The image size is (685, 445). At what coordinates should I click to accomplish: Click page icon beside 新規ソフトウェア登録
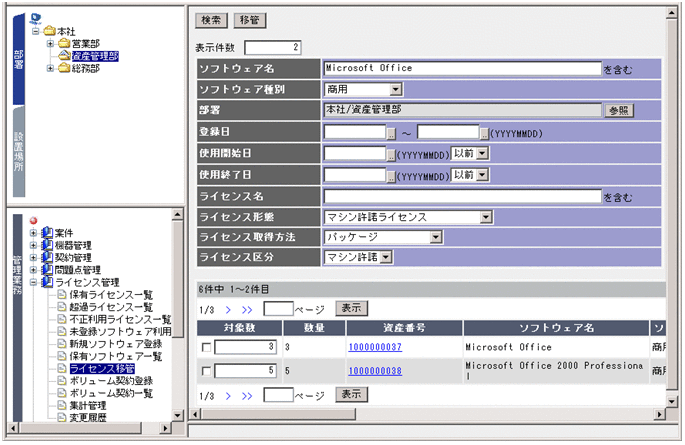[x=62, y=344]
